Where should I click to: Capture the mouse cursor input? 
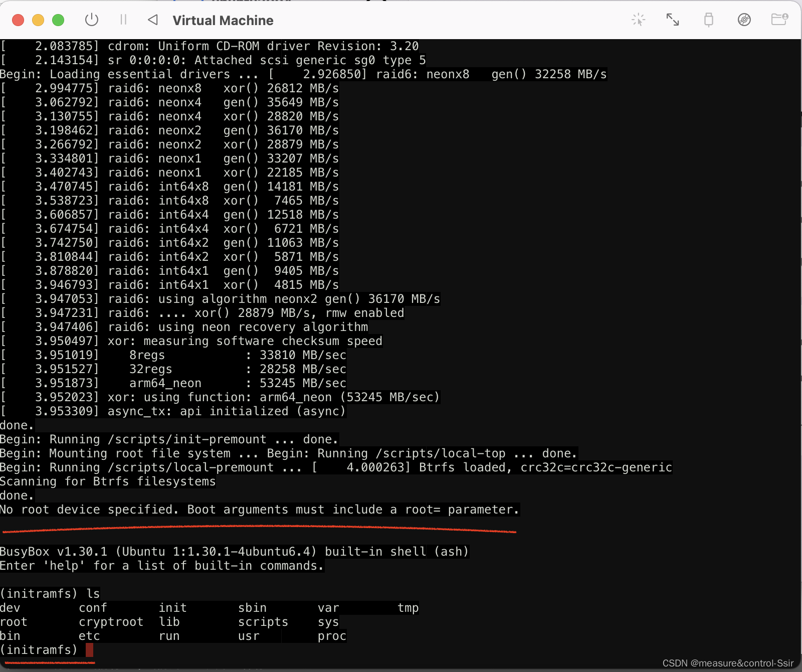pos(639,19)
